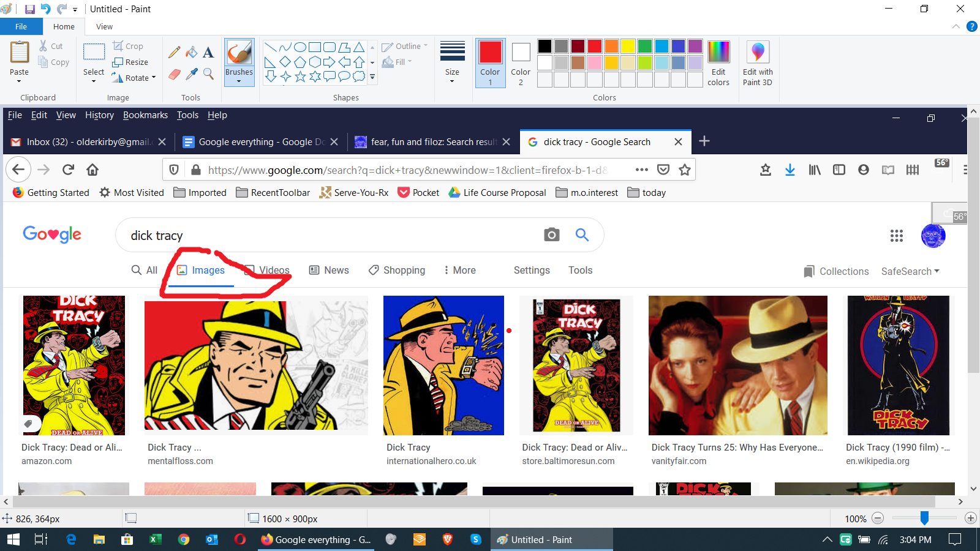
Task: Choose the five-point star shape
Action: [300, 77]
